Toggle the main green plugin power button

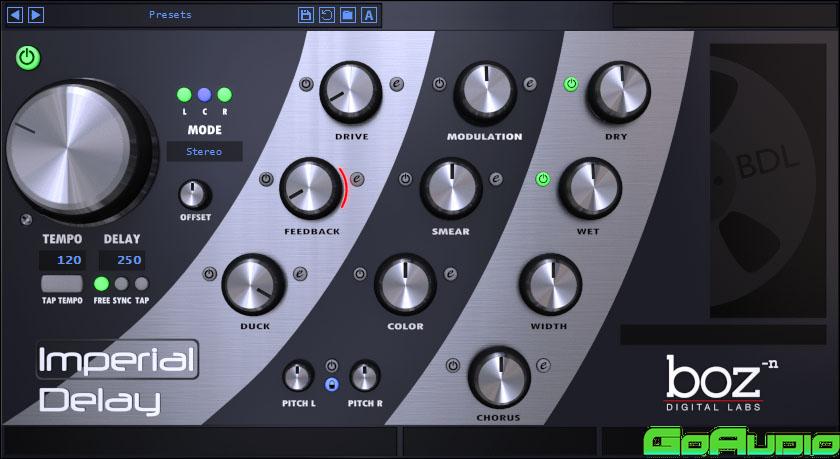28,58
